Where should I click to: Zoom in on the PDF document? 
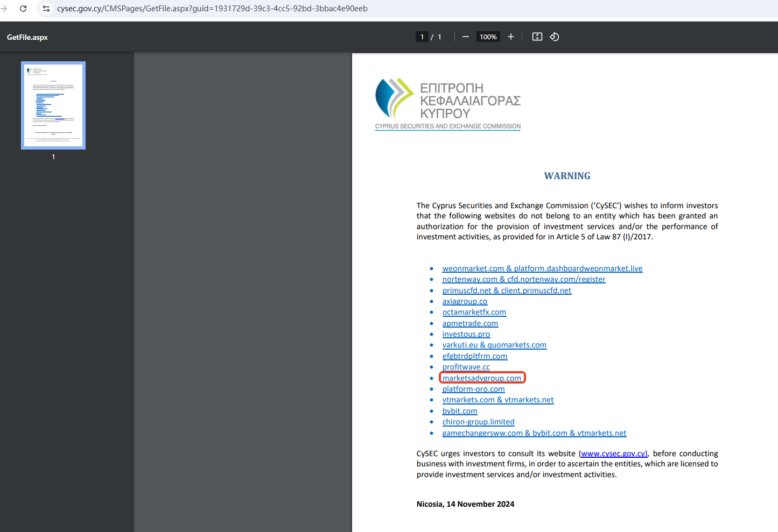[x=511, y=37]
